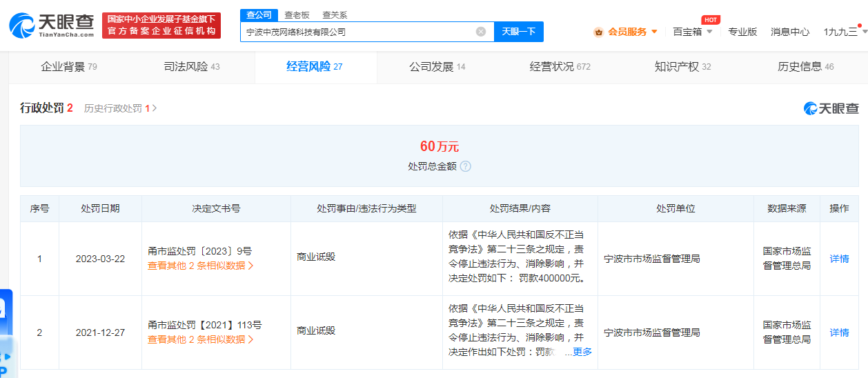868x378 pixels.
Task: Click the 处罚日期 column header
Action: click(x=100, y=208)
